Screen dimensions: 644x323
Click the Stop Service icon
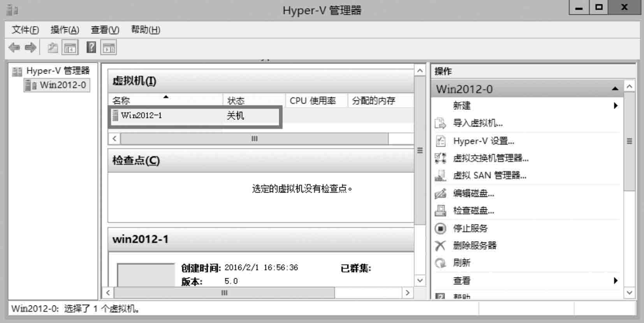440,228
